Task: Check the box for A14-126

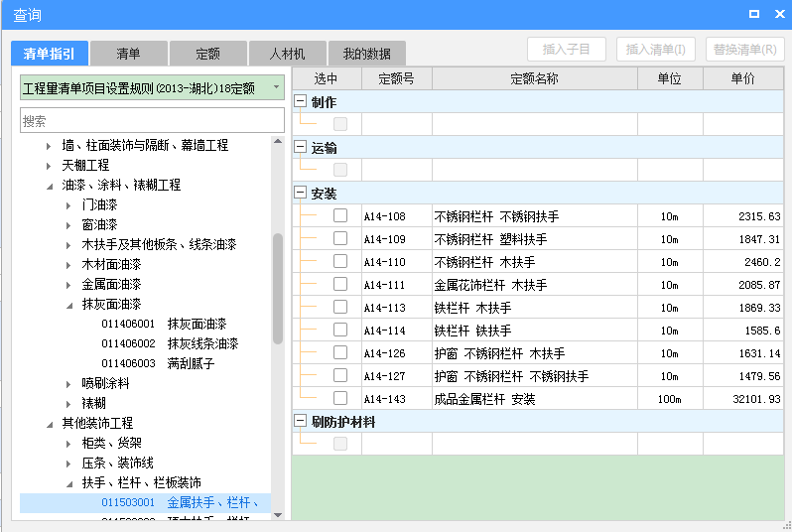Action: (340, 352)
